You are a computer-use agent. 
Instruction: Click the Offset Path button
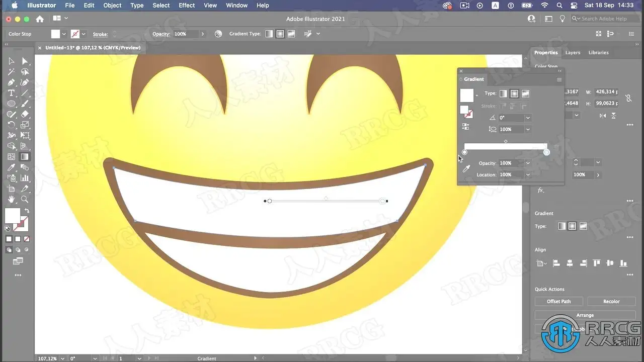tap(558, 301)
